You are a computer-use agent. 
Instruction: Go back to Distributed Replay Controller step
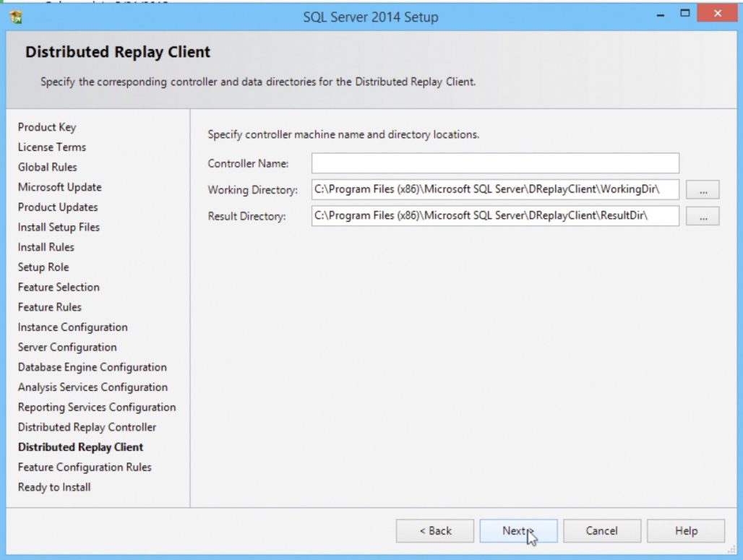(434, 530)
